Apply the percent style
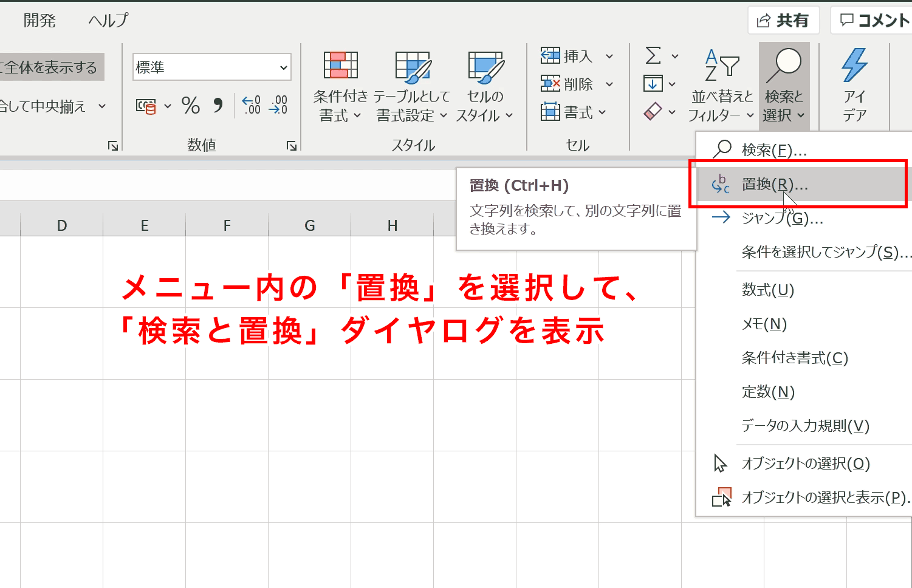912x588 pixels. pyautogui.click(x=191, y=106)
